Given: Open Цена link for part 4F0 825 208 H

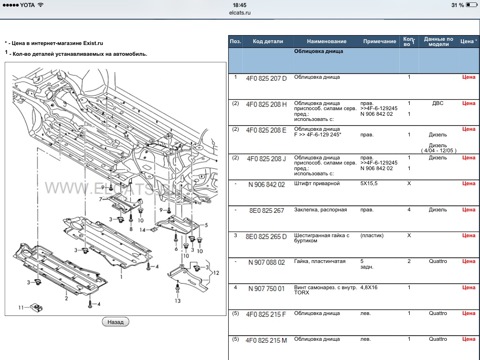Looking at the screenshot, I should tap(468, 103).
